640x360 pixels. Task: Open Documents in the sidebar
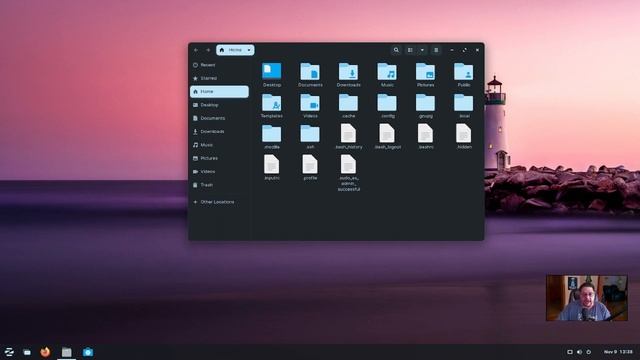(219, 118)
